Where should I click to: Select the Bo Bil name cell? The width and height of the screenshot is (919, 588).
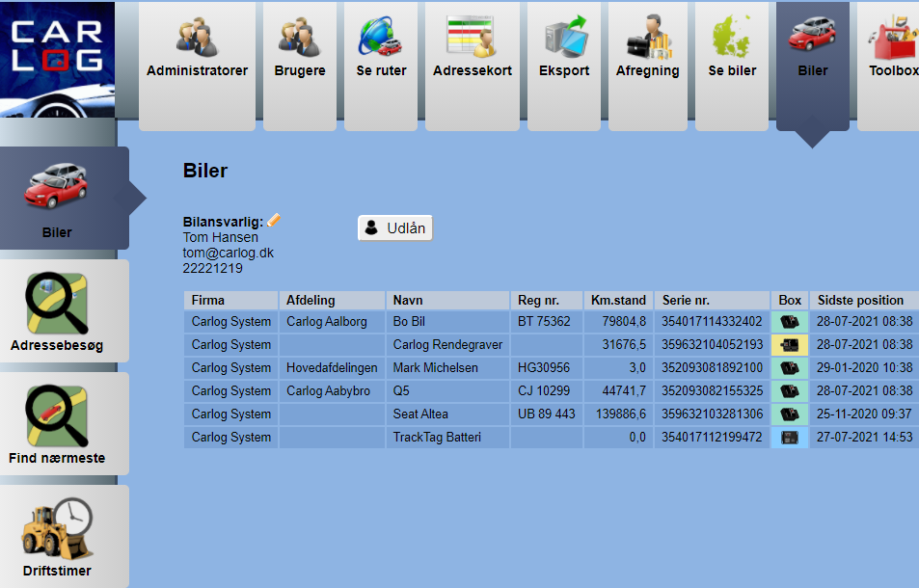447,322
